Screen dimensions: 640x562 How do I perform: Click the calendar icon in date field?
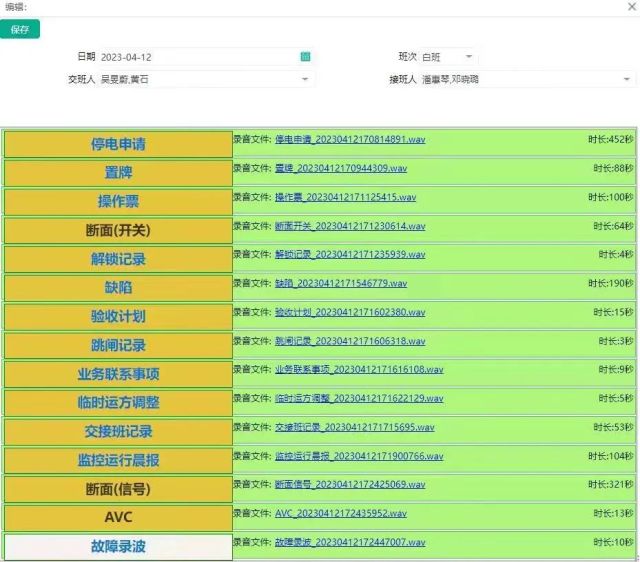coord(306,57)
